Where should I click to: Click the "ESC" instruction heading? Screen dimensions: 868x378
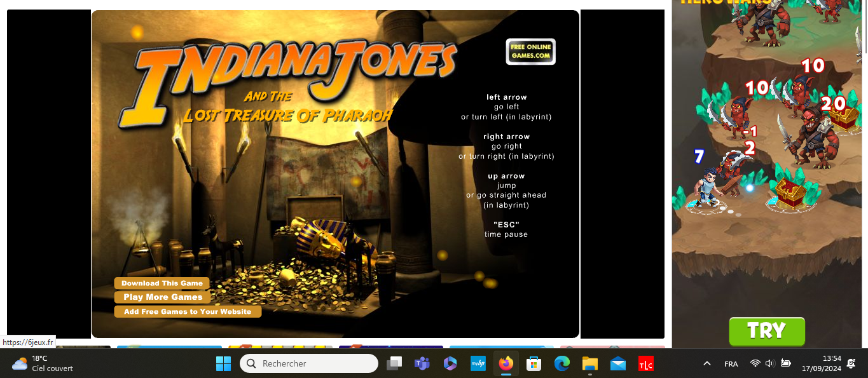click(507, 224)
